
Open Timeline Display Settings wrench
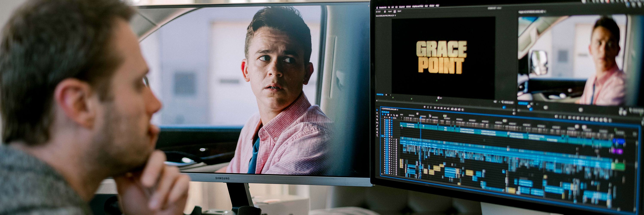click(x=394, y=115)
